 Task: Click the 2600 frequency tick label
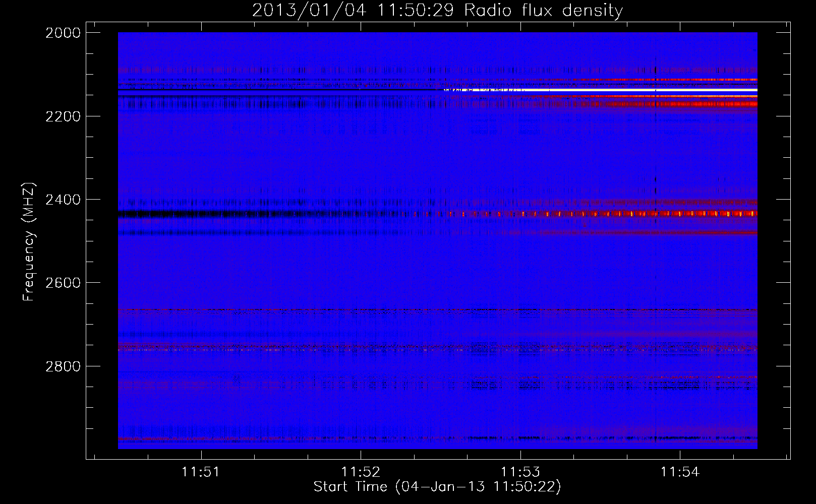click(x=63, y=283)
